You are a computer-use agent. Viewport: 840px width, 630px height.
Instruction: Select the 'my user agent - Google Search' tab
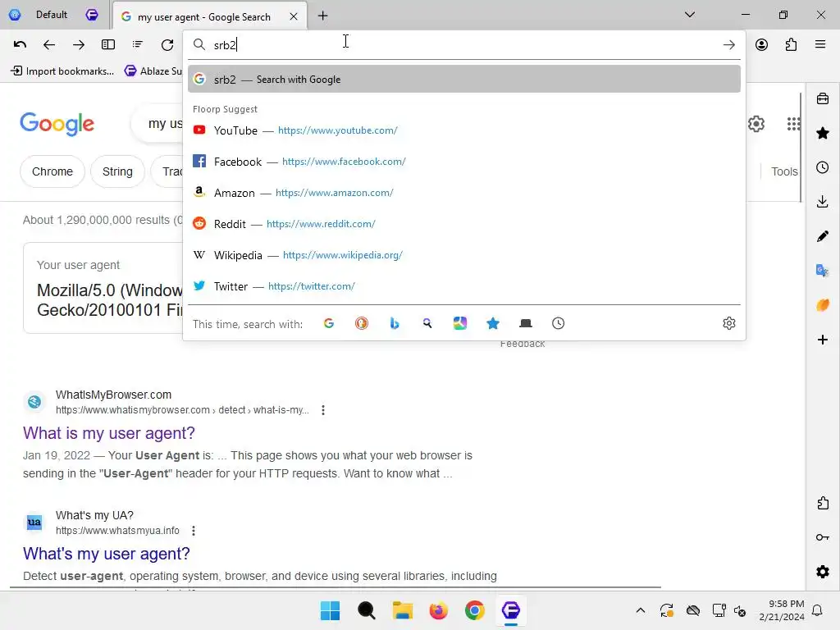click(x=210, y=16)
